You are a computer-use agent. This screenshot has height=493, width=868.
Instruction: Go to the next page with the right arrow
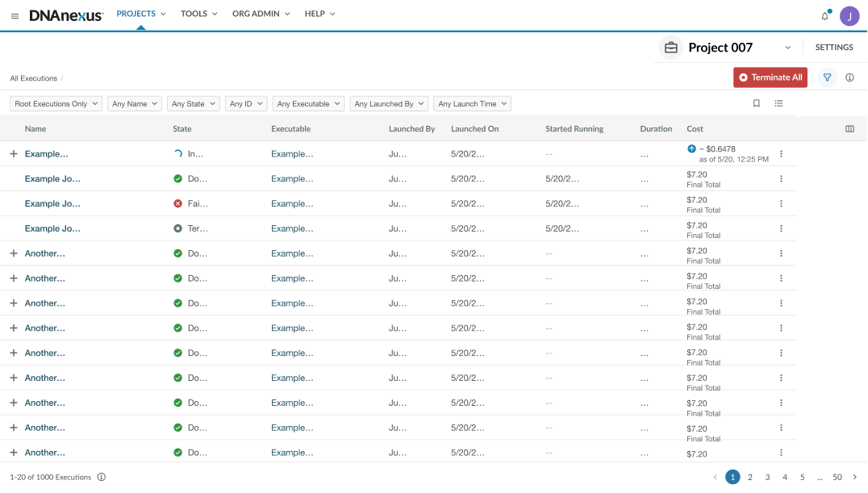coord(855,478)
